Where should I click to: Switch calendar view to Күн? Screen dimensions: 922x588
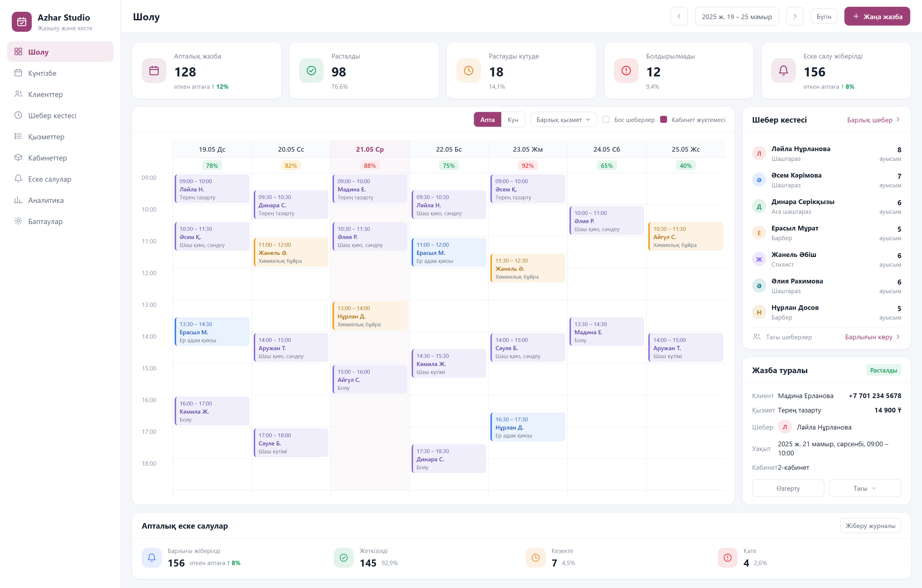[513, 120]
